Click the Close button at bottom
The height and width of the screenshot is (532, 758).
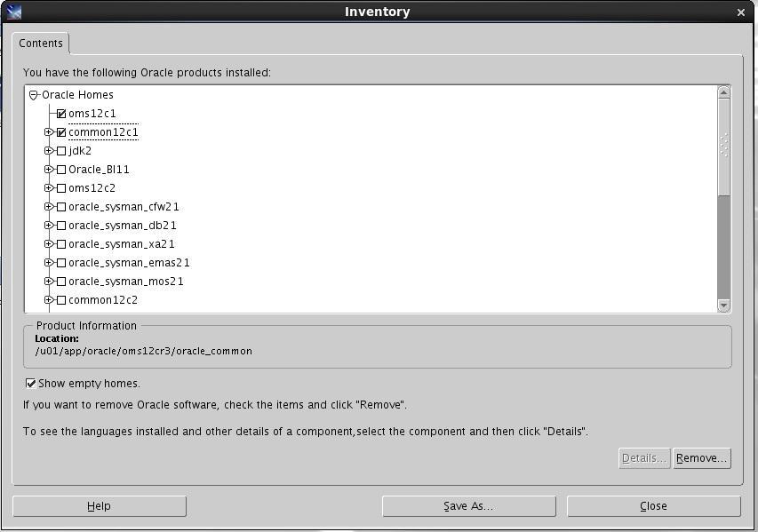point(653,506)
